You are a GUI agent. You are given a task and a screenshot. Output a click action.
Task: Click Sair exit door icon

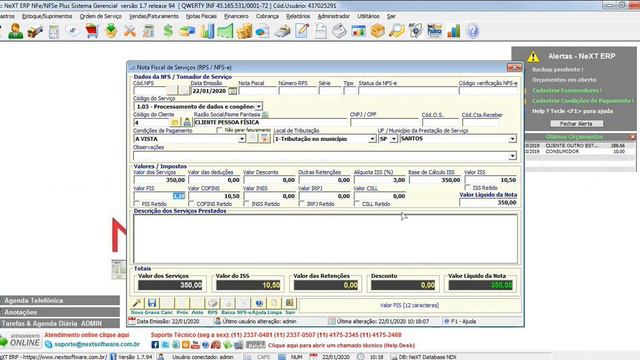(289, 303)
